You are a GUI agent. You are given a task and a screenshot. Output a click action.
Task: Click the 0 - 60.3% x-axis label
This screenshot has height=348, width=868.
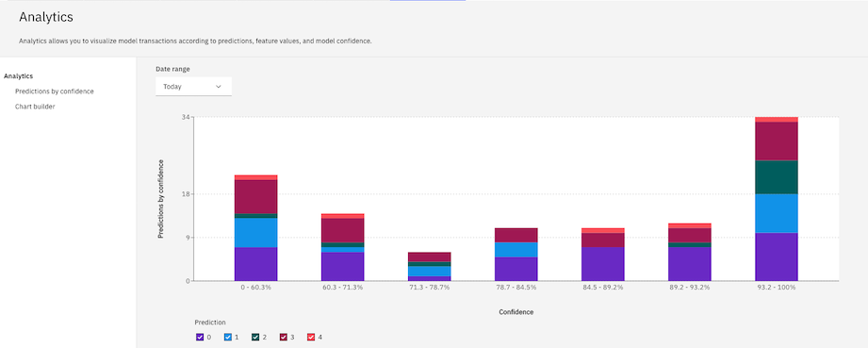tap(256, 288)
